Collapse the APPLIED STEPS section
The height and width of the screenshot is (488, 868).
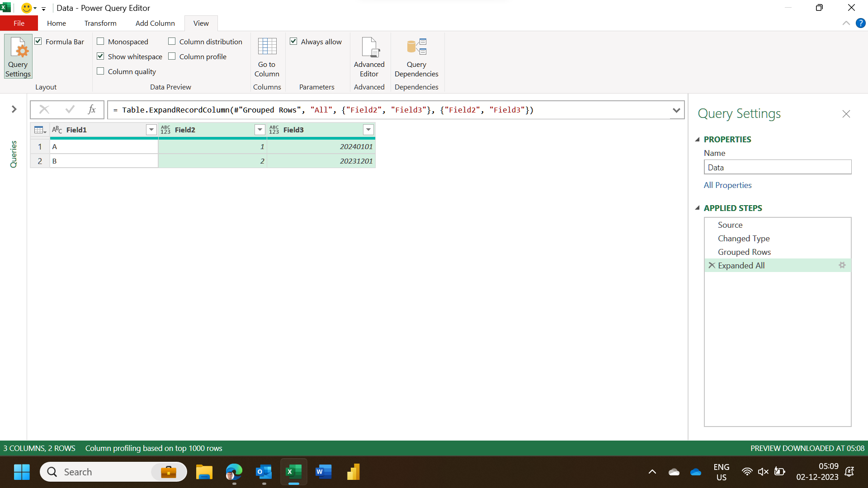coord(698,208)
